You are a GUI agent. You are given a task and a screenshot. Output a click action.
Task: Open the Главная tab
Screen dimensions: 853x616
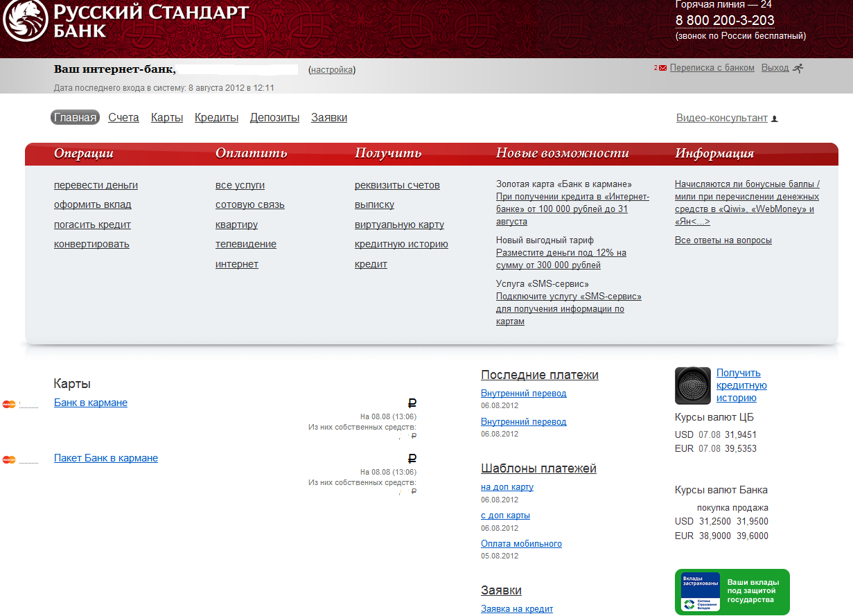pos(75,118)
